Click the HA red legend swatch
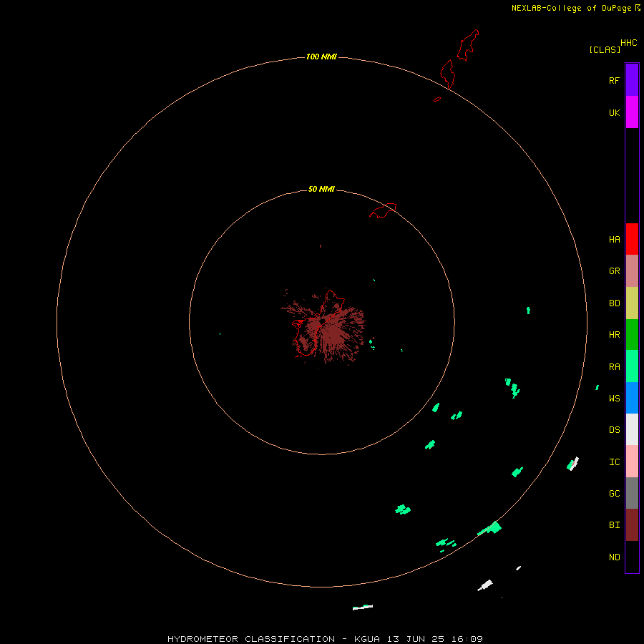Viewport: 644px width, 644px height. tap(632, 239)
